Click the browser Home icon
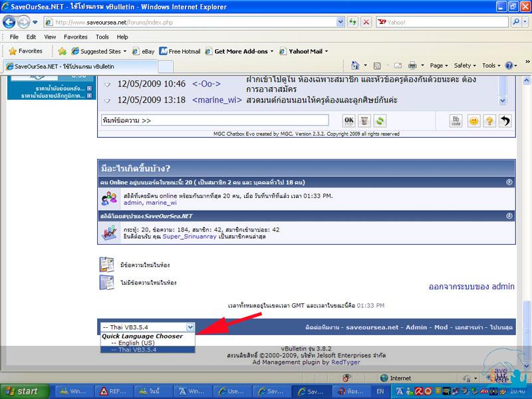 [356, 66]
